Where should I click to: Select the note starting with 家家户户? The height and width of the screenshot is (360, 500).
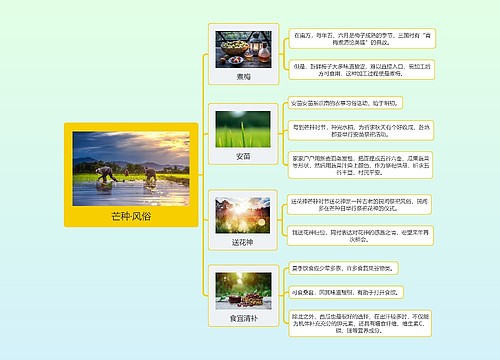click(361, 165)
